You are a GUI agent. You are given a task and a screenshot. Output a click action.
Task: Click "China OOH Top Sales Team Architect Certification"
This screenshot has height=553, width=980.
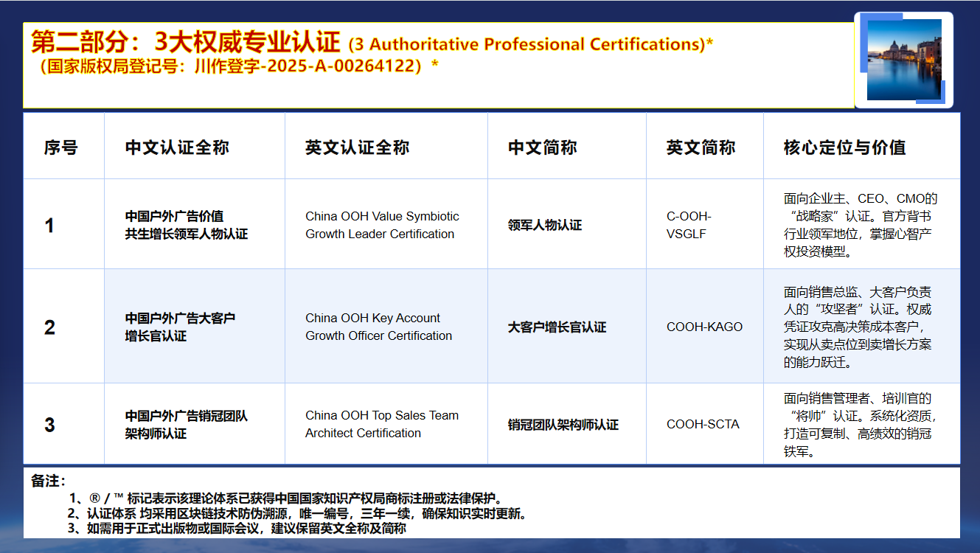[382, 424]
